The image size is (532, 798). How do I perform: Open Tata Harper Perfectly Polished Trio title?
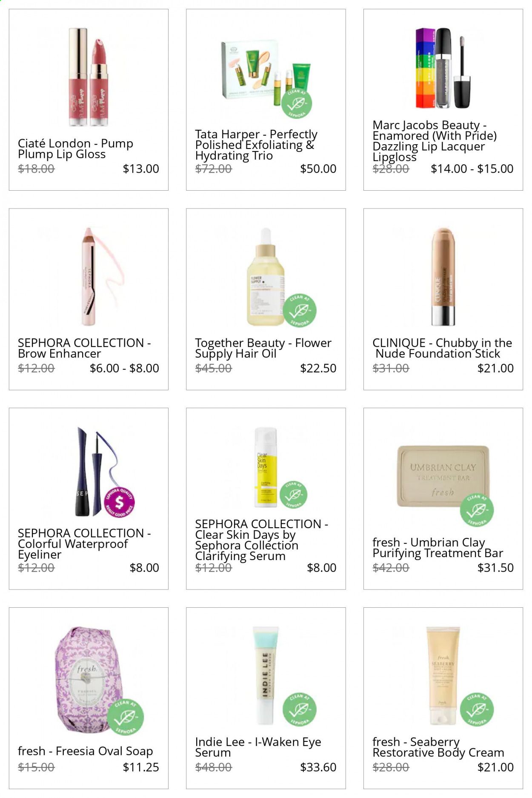pyautogui.click(x=256, y=145)
